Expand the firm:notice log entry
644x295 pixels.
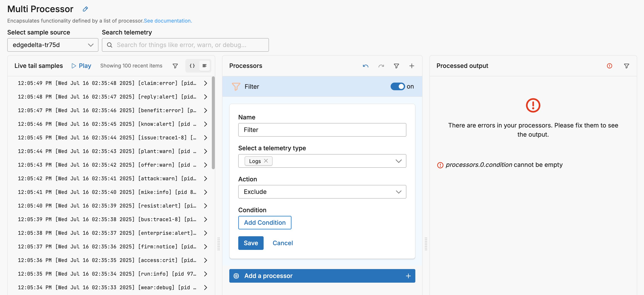(x=205, y=246)
